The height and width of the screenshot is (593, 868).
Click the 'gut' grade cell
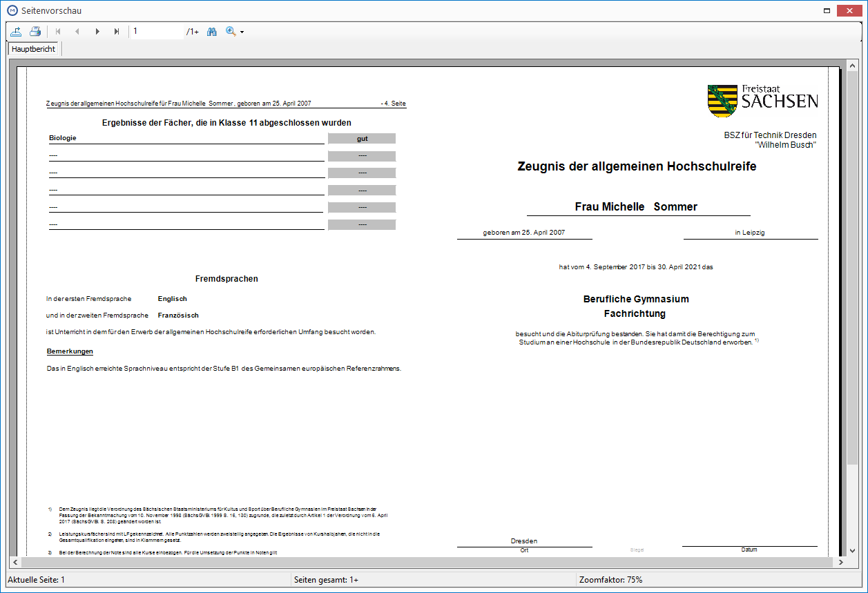coord(362,138)
